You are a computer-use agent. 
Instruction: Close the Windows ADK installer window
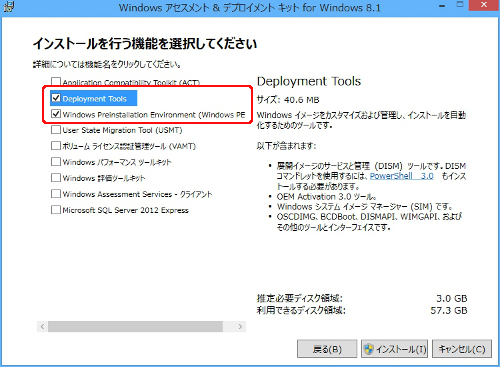point(484,5)
